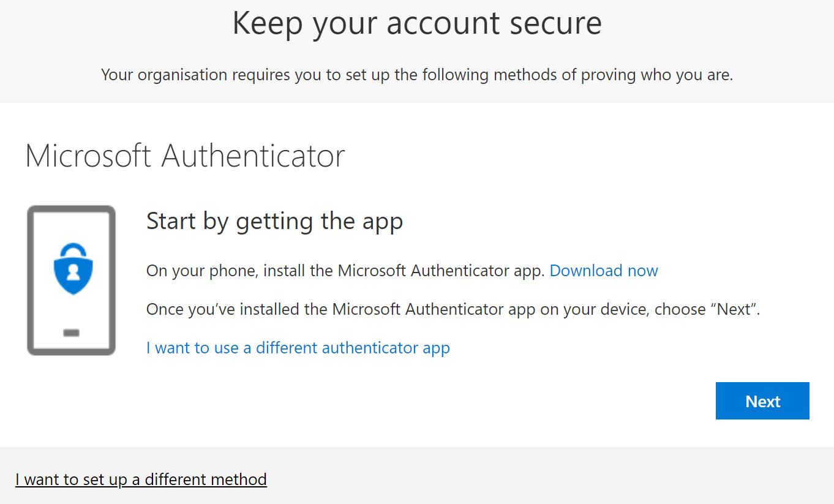Screen dimensions: 834x504
Task: Click the white phone screen area below the shield
Action: click(71, 312)
